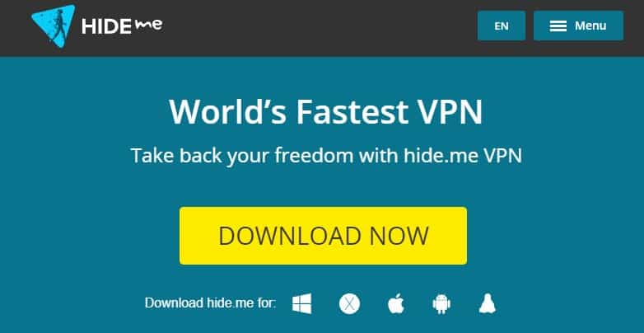Click the word 'Fastest' in the headline
This screenshot has width=644, height=333.
tap(352, 111)
